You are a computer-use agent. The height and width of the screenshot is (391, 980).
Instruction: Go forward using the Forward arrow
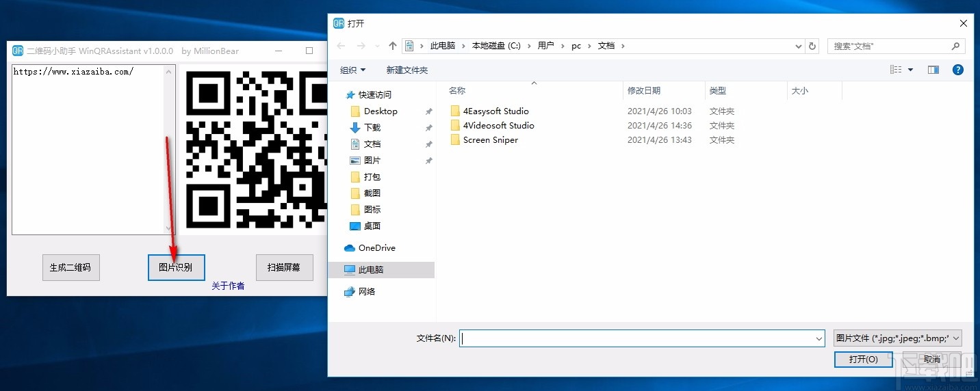pyautogui.click(x=361, y=46)
